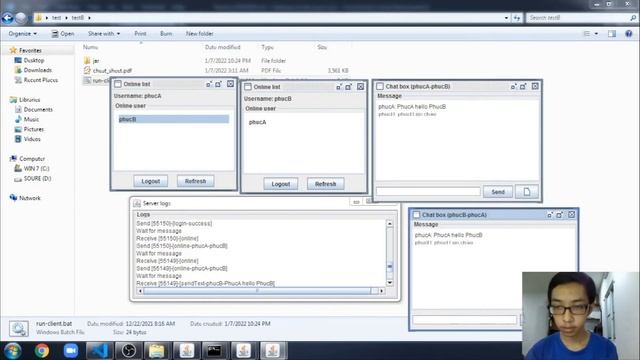Viewport: 640px width, 360px height.
Task: Open the Share with dropdown
Action: tap(104, 34)
